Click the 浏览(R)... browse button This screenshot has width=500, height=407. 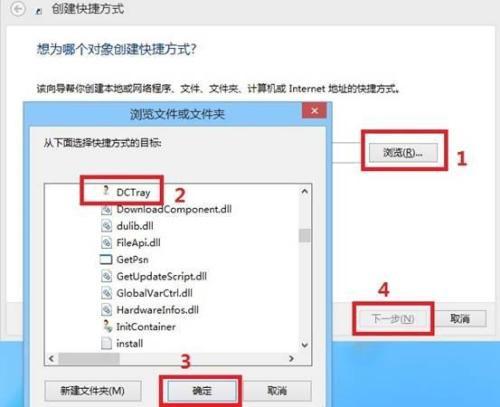403,153
